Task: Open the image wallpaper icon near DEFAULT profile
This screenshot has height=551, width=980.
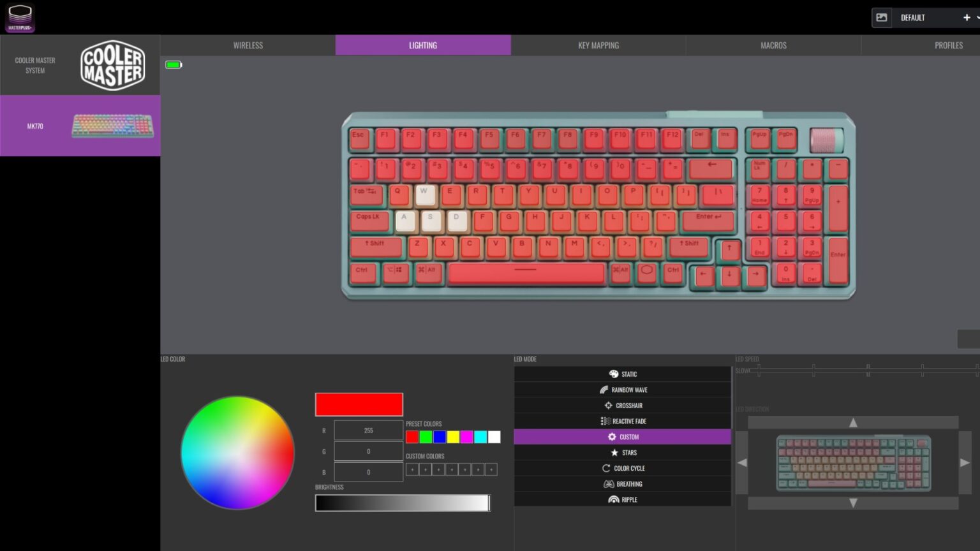Action: tap(882, 17)
